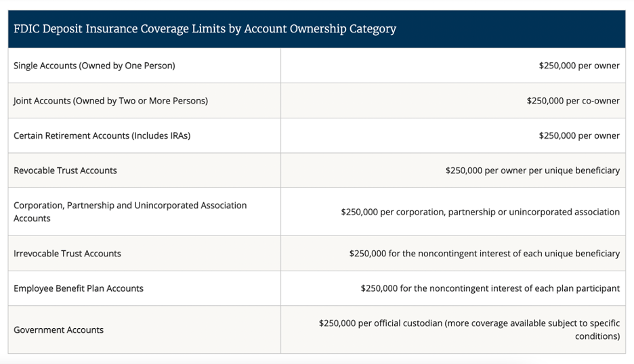The width and height of the screenshot is (634, 364).
Task: Click the Irrevocable Trust Accounts label
Action: 67,253
